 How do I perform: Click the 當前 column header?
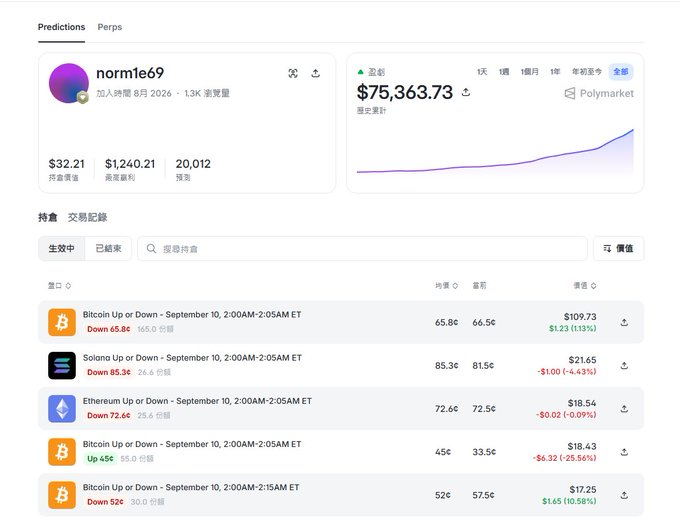(479, 285)
